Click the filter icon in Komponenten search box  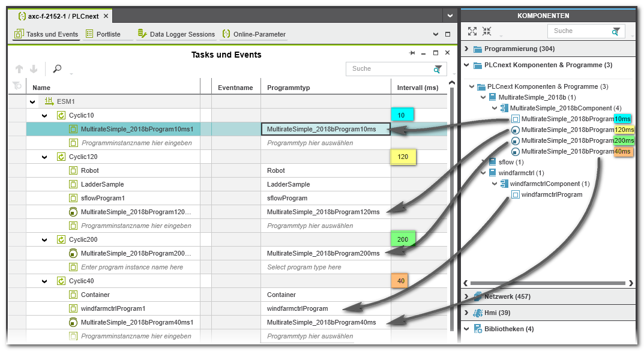tap(616, 31)
